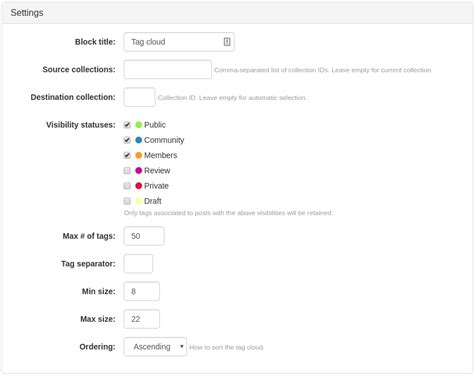Click the Max # of tags field
This screenshot has width=474, height=376.
[x=144, y=236]
